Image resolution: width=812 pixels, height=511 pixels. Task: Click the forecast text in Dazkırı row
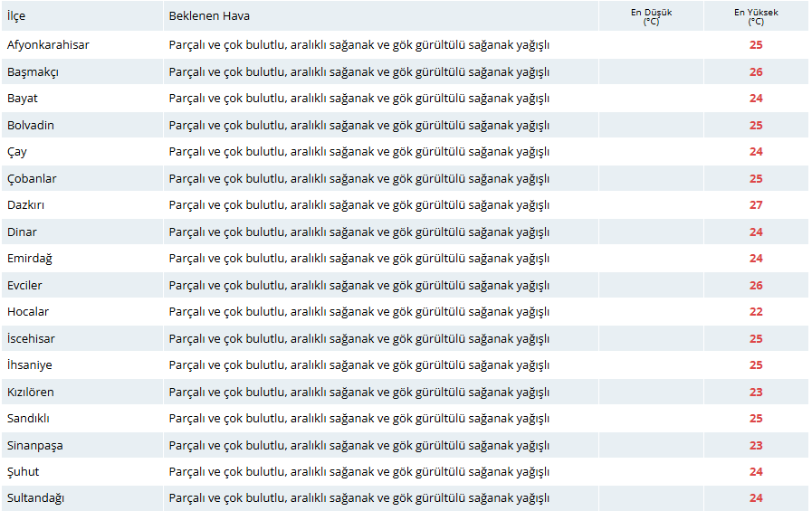click(358, 205)
